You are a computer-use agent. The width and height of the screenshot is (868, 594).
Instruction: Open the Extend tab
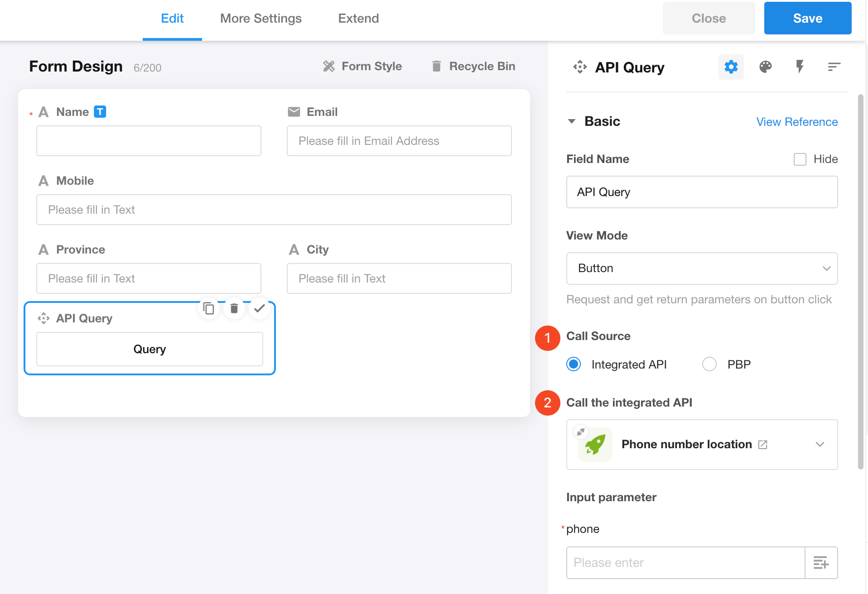point(358,19)
